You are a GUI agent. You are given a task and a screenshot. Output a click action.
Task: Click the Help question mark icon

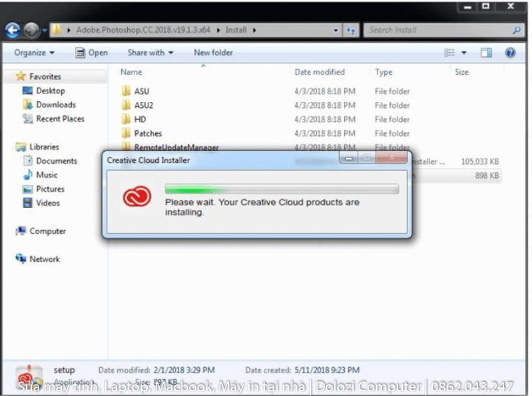click(510, 53)
